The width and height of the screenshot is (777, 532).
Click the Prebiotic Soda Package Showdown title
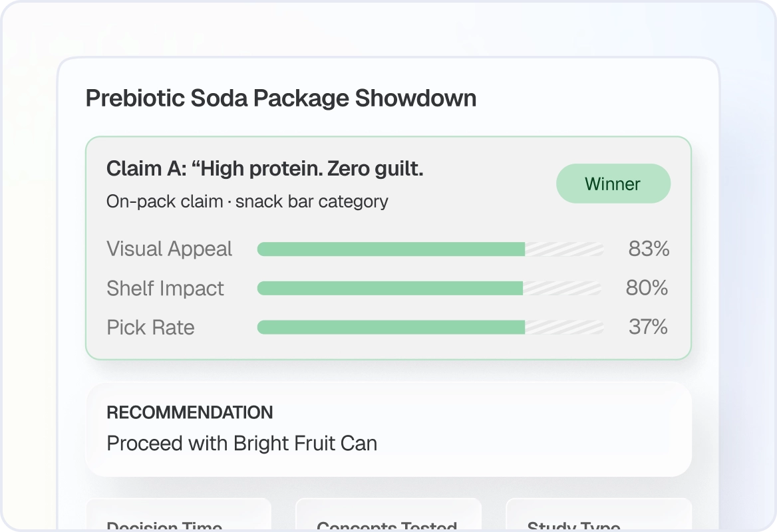click(x=281, y=98)
